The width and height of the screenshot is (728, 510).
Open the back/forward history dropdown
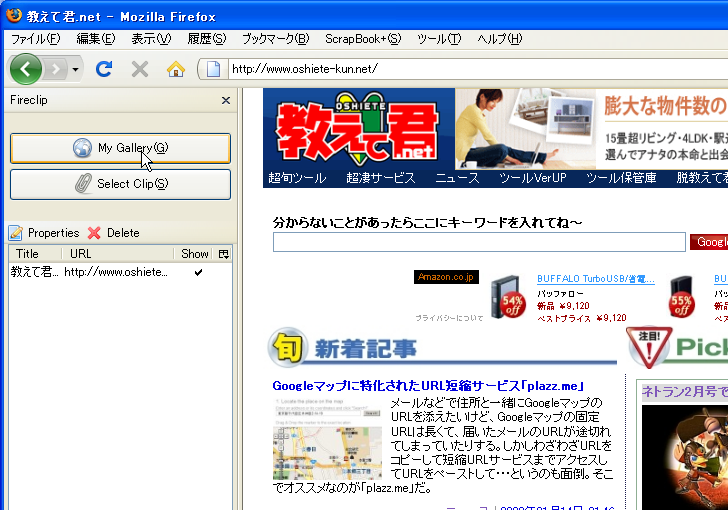[75, 70]
